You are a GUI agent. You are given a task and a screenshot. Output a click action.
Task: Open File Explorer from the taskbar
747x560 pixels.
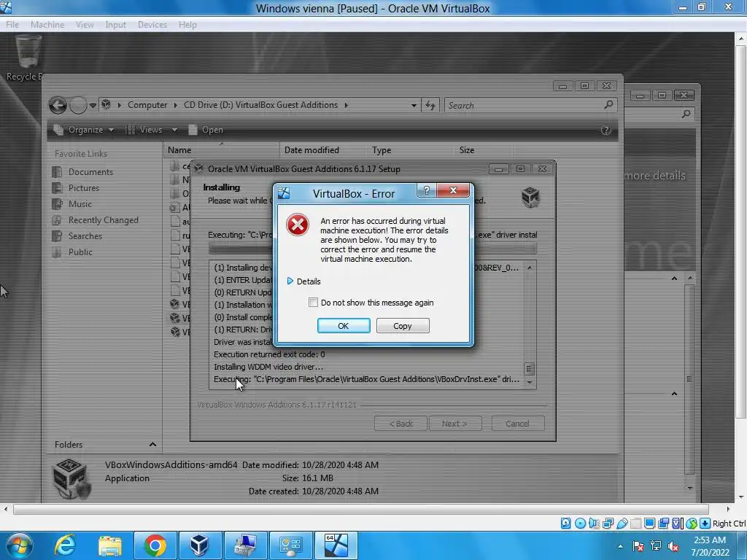click(x=110, y=545)
